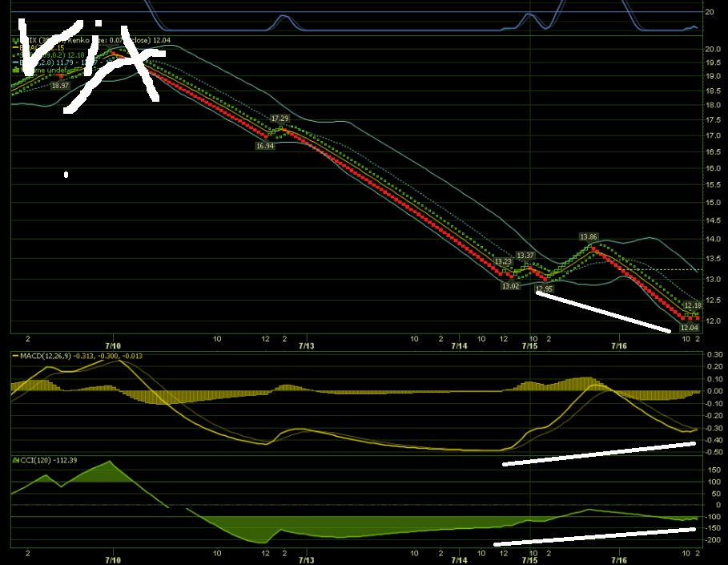Click the 7/10 date marker below CCI panel
The width and height of the screenshot is (728, 565).
pyautogui.click(x=113, y=560)
